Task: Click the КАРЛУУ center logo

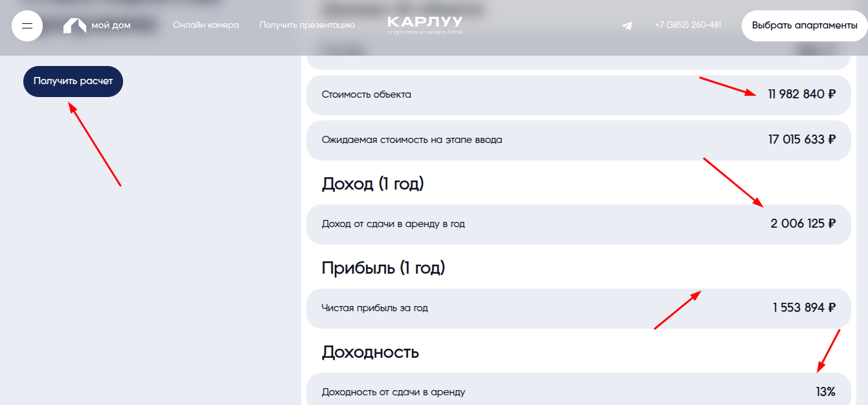Action: 425,25
